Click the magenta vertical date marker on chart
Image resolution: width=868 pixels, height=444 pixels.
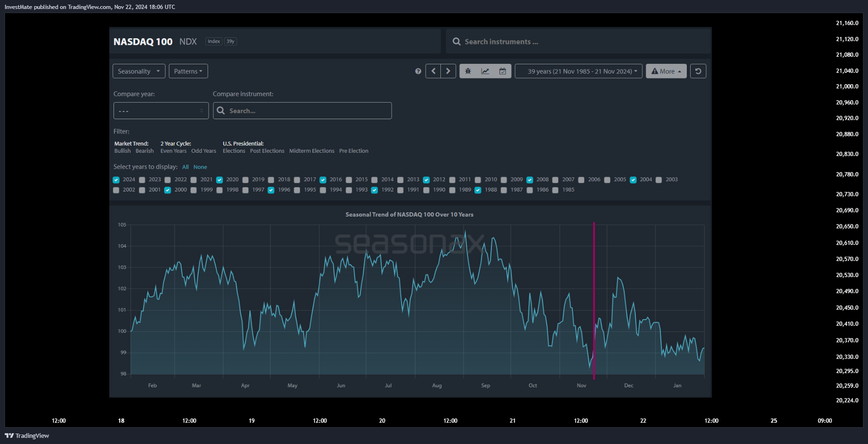pos(594,301)
